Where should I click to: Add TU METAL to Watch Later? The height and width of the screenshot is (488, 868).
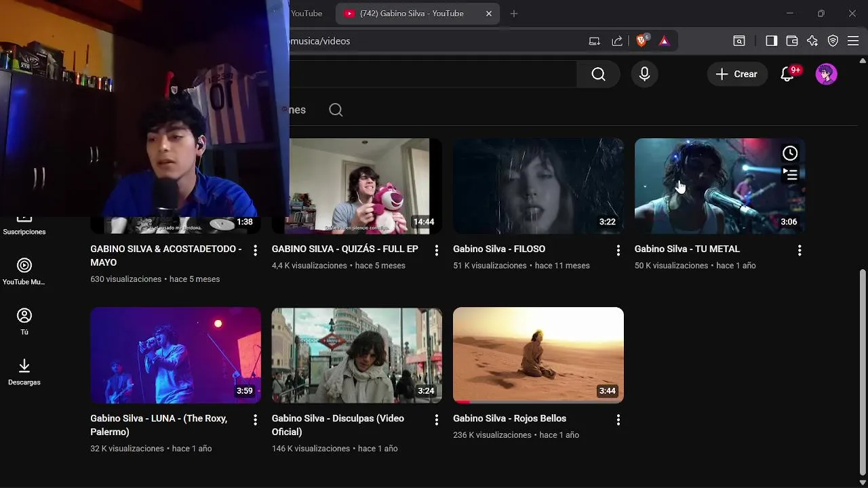click(x=790, y=153)
